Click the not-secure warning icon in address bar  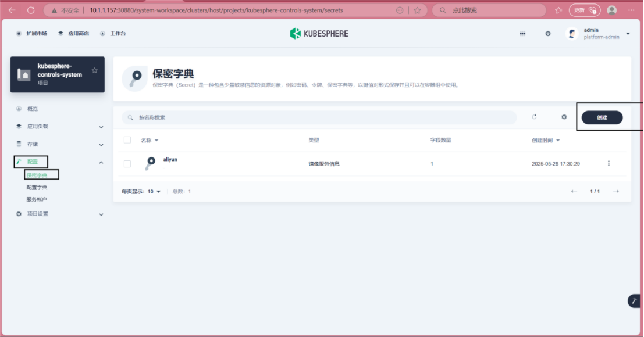point(54,10)
